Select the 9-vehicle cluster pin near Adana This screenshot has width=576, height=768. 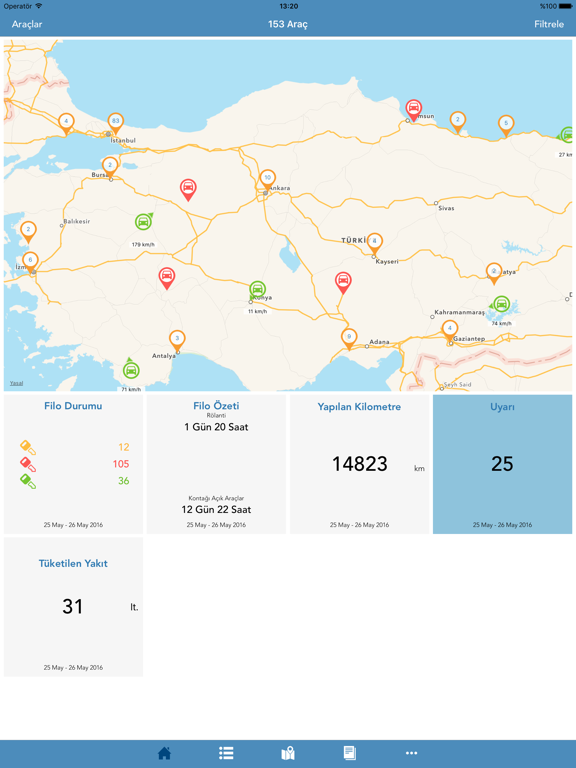pos(349,339)
